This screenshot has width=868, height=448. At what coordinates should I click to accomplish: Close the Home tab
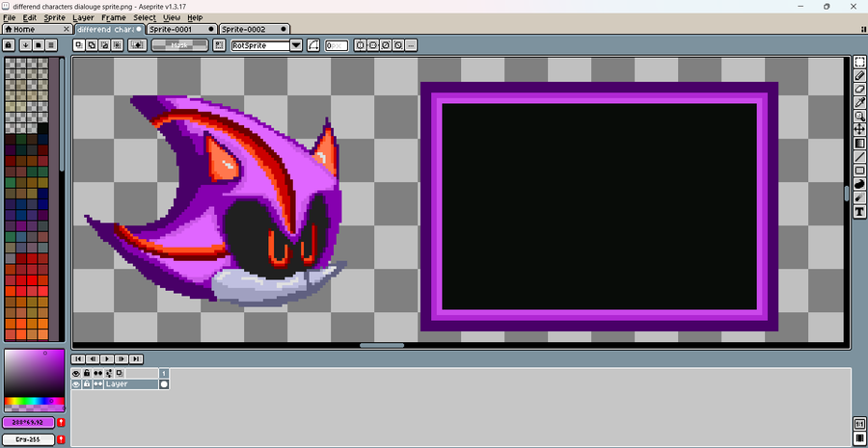67,29
